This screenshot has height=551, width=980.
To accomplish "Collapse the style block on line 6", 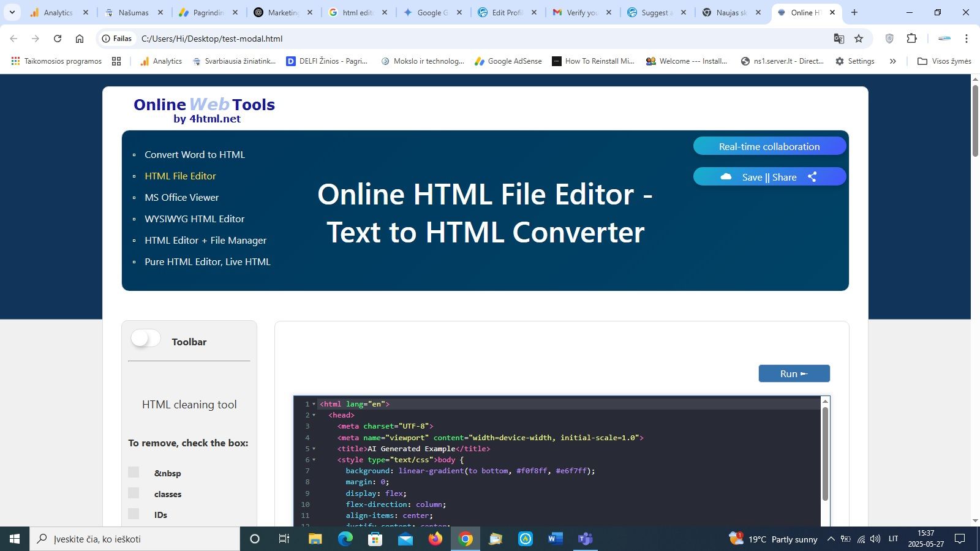I will point(313,460).
